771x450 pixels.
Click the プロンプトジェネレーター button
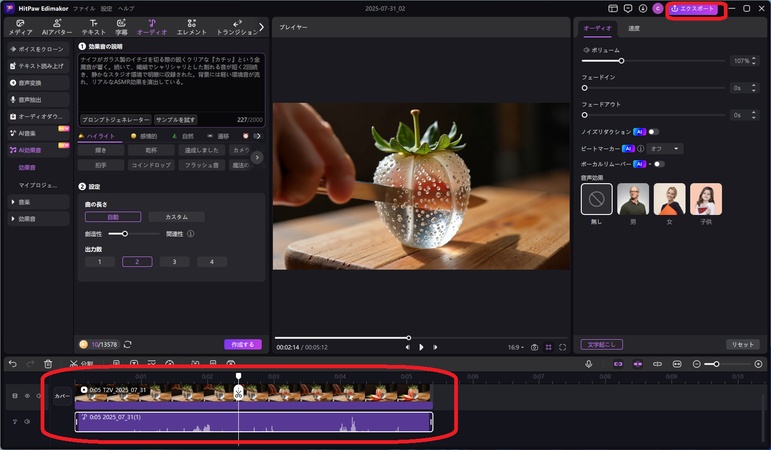116,120
